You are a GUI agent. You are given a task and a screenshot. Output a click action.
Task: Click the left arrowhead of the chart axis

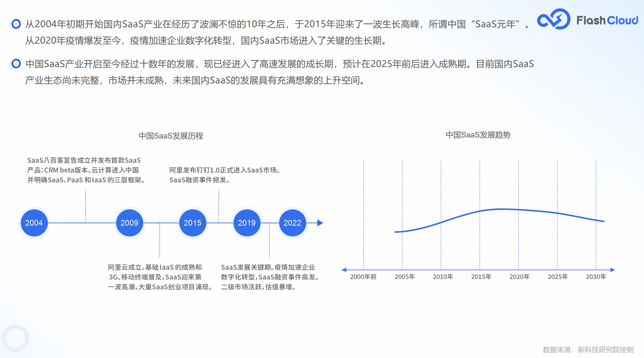click(344, 270)
